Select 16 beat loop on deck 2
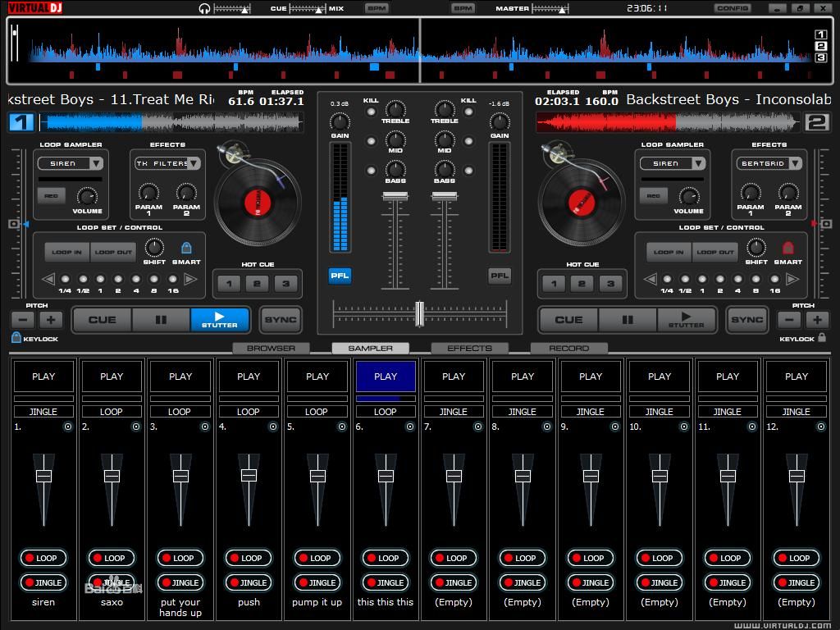 (774, 279)
